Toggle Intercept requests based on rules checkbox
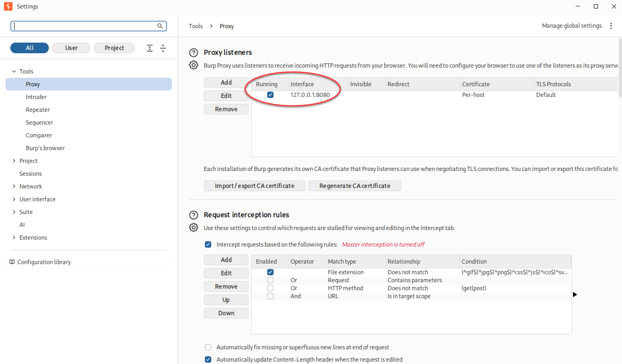 pyautogui.click(x=208, y=244)
